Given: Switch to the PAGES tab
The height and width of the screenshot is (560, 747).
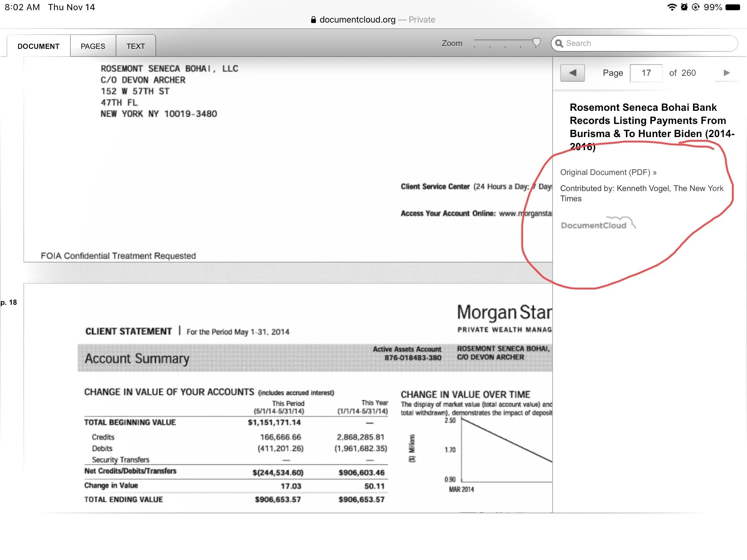Looking at the screenshot, I should click(x=93, y=46).
